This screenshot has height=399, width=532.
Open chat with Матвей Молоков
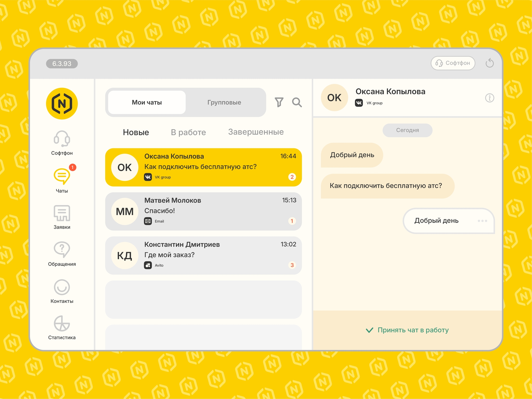[203, 211]
